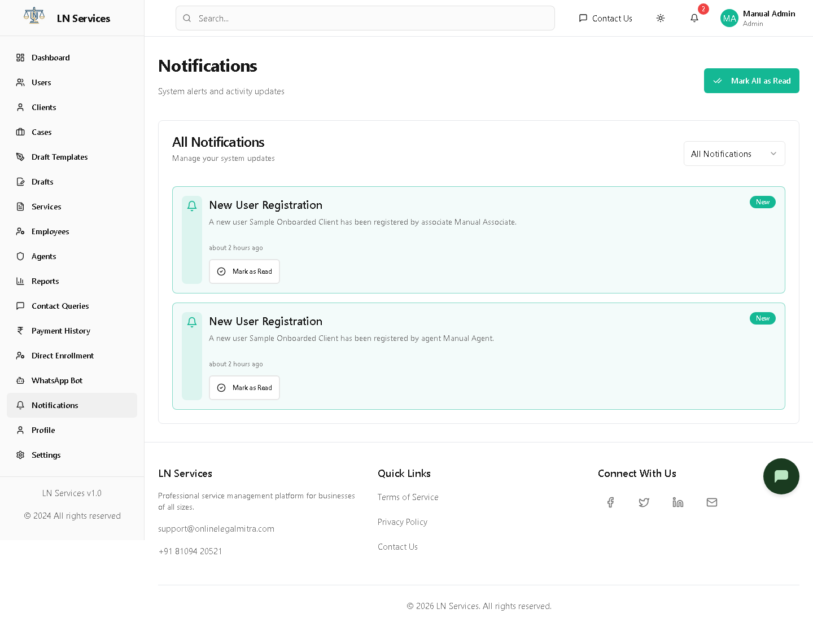Click the Dashboard grid icon in sidebar
The width and height of the screenshot is (813, 644).
[20, 58]
